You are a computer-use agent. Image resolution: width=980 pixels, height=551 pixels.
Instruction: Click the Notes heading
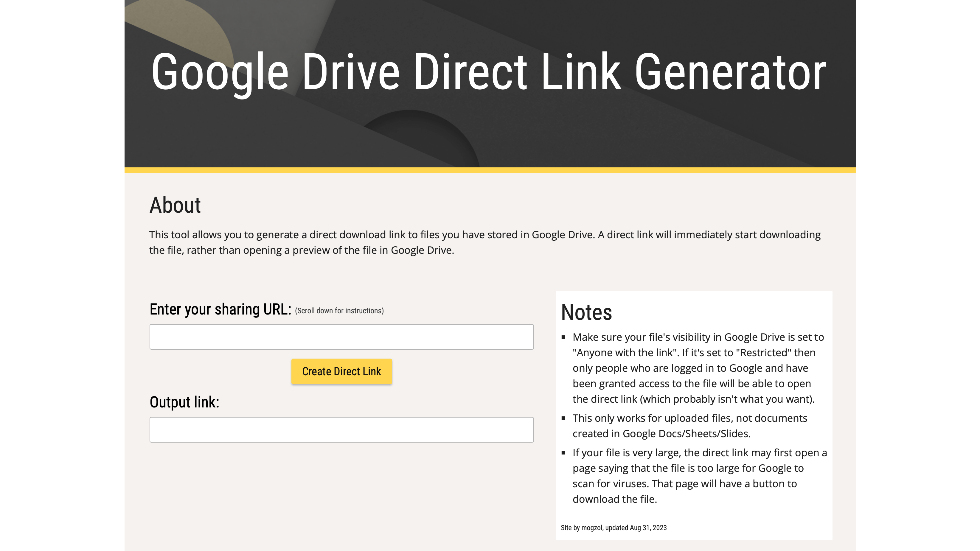coord(586,312)
